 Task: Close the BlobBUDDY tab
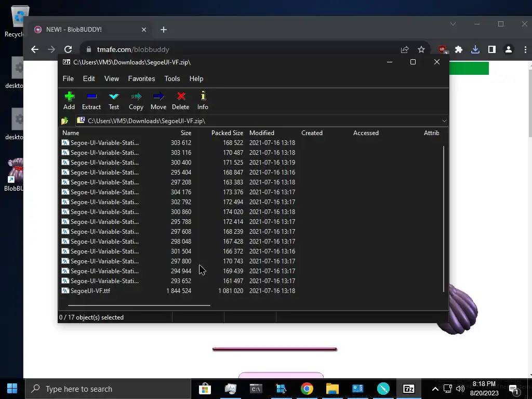tap(144, 30)
